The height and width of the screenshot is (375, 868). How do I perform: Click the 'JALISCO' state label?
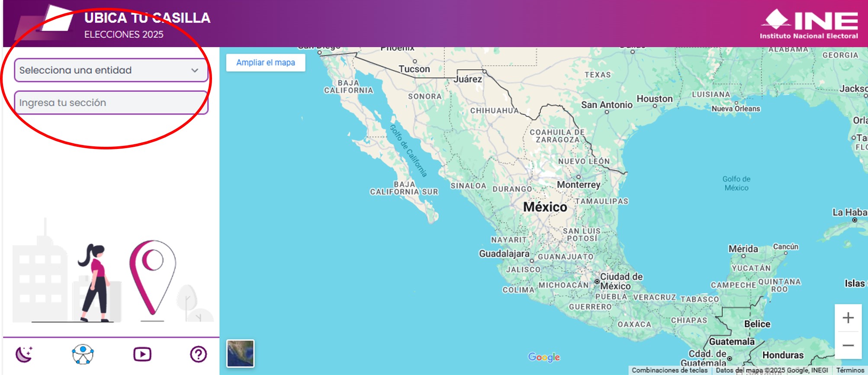click(523, 269)
